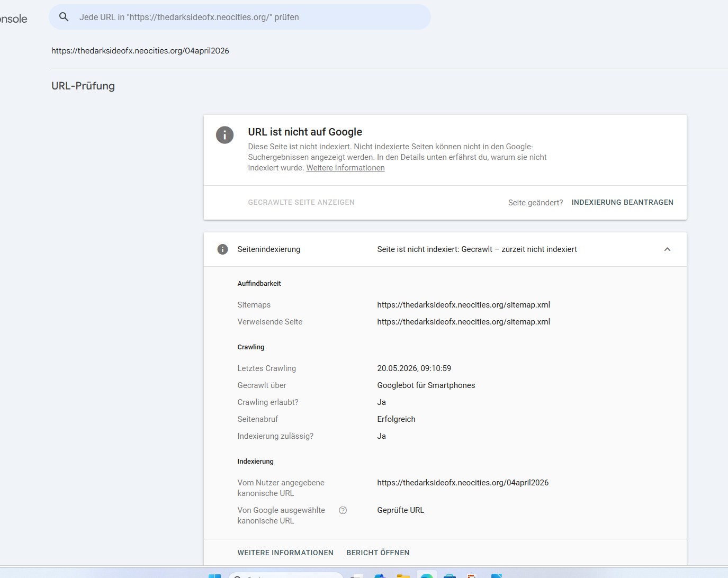This screenshot has width=728, height=578.
Task: Click the 'Auffindbarkeit' section heading
Action: tap(259, 284)
